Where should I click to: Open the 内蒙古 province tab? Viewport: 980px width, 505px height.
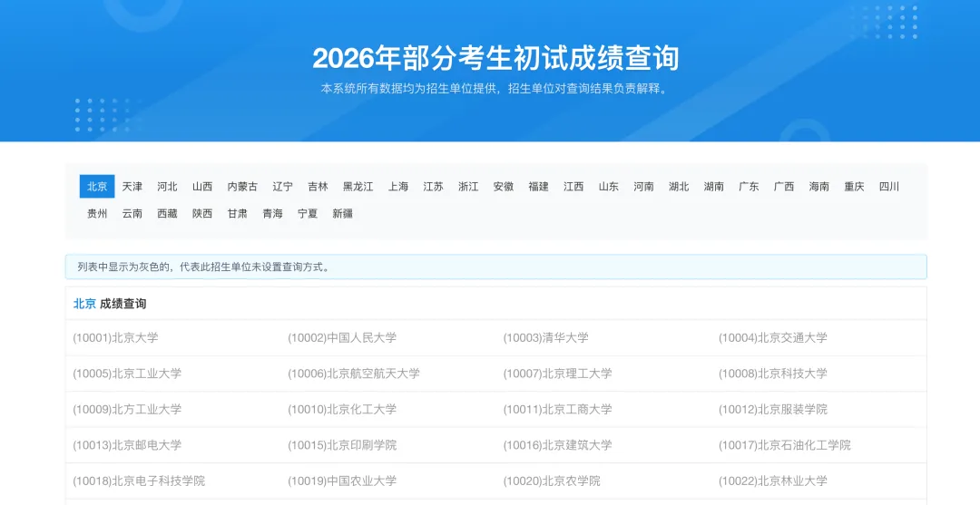click(242, 186)
